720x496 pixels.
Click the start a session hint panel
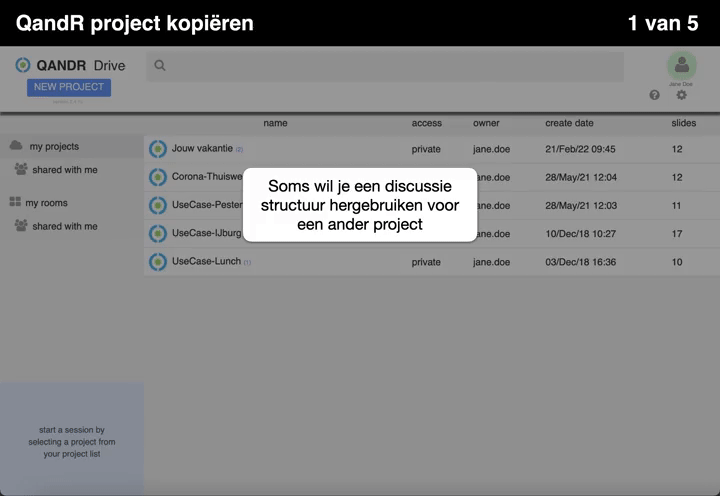(72, 439)
